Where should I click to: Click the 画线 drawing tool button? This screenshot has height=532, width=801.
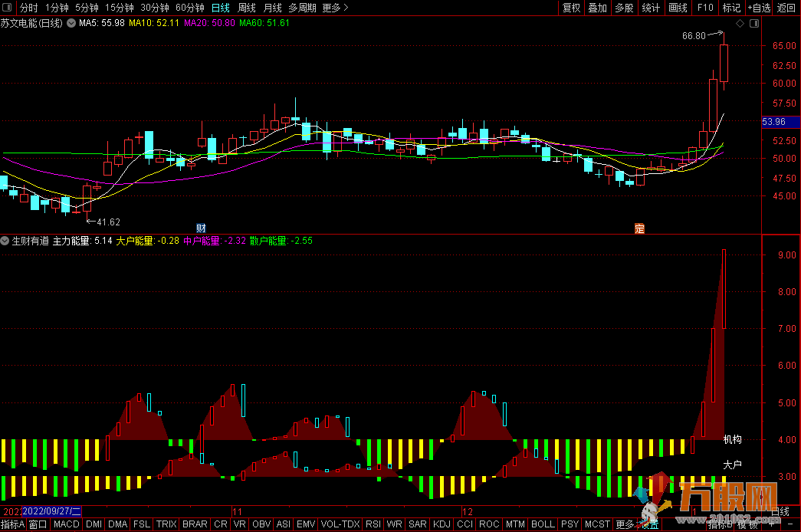click(678, 8)
